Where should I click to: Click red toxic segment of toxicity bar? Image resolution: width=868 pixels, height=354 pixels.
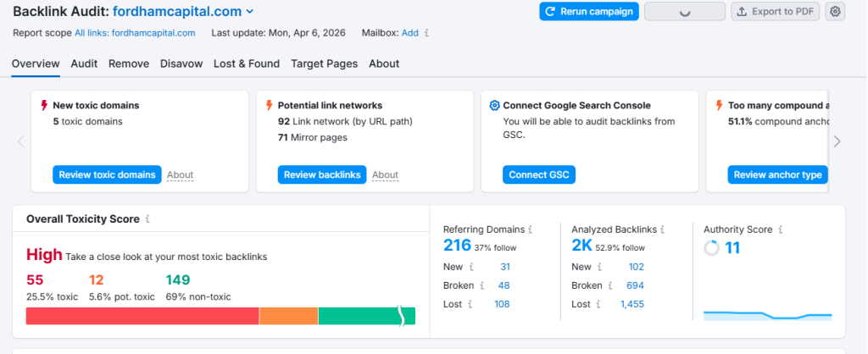[x=142, y=316]
